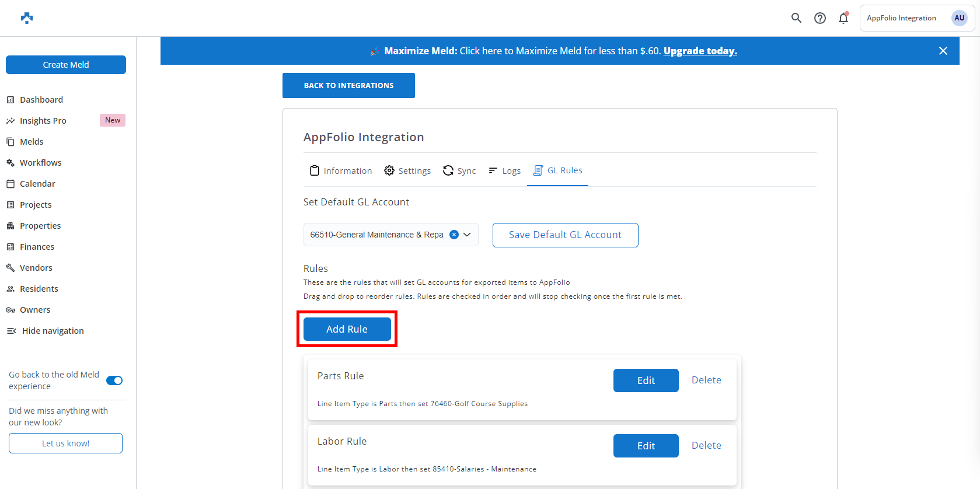Collapse sidebar with Hide navigation
Screen dimensions: 980x489
click(x=53, y=331)
